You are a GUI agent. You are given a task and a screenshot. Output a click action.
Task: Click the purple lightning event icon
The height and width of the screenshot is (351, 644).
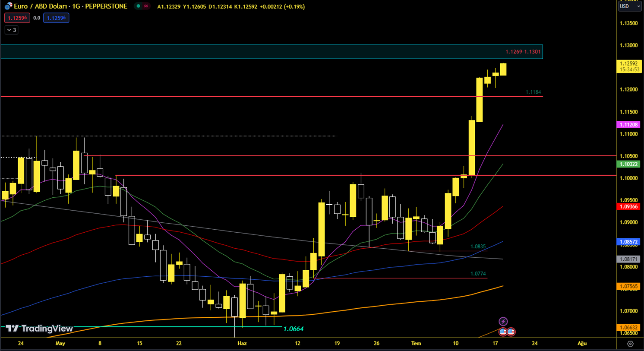click(x=503, y=321)
